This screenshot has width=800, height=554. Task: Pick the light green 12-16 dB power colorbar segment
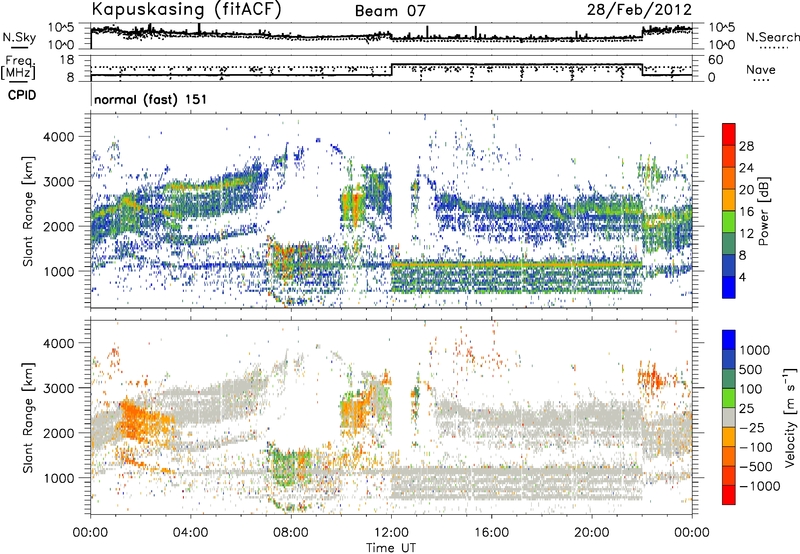(729, 222)
